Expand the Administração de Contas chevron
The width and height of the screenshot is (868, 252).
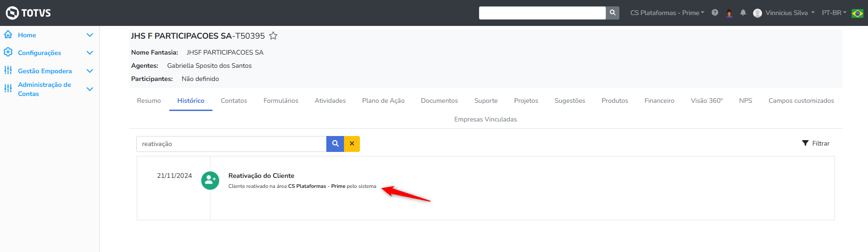tap(90, 89)
